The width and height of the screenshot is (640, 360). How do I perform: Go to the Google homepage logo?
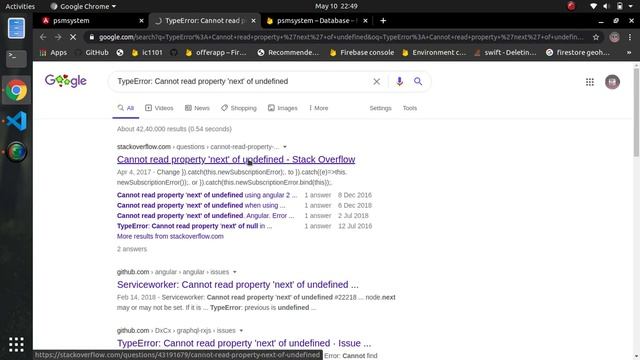66,81
